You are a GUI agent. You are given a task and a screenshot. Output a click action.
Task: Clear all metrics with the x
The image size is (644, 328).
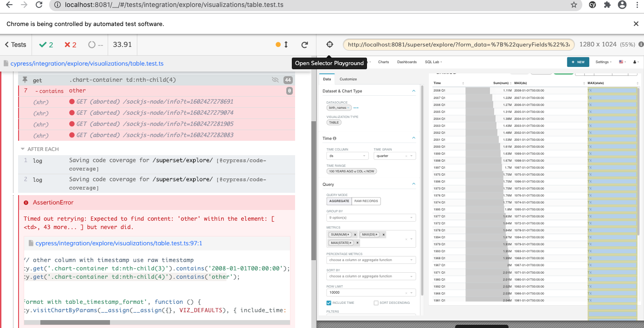pos(406,239)
